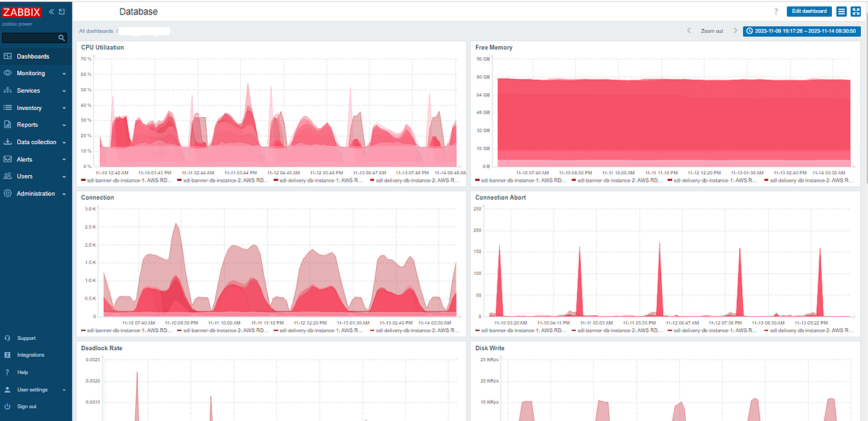
Task: Collapse the sidebar with double-chevron icon
Action: [51, 11]
